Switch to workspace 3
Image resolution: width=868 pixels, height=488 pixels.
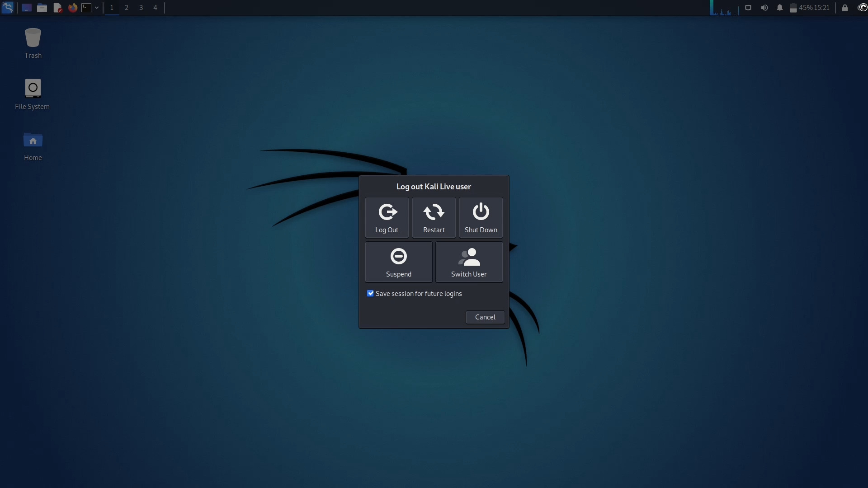point(141,8)
